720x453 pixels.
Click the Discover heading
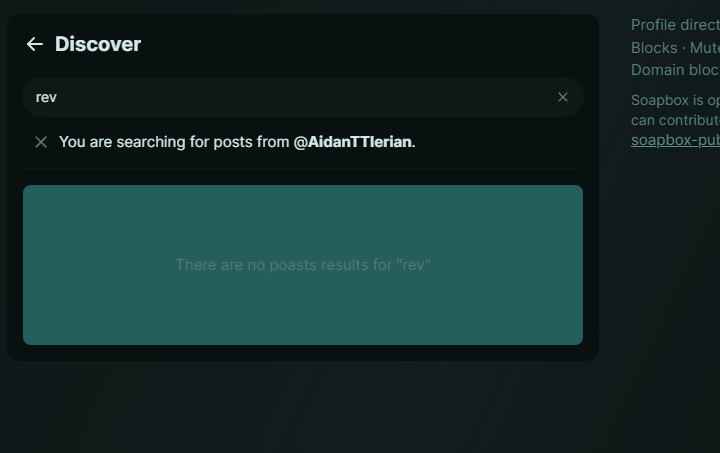click(98, 44)
